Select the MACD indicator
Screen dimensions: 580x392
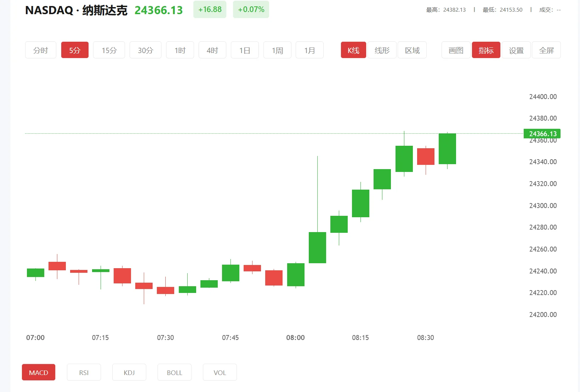38,372
